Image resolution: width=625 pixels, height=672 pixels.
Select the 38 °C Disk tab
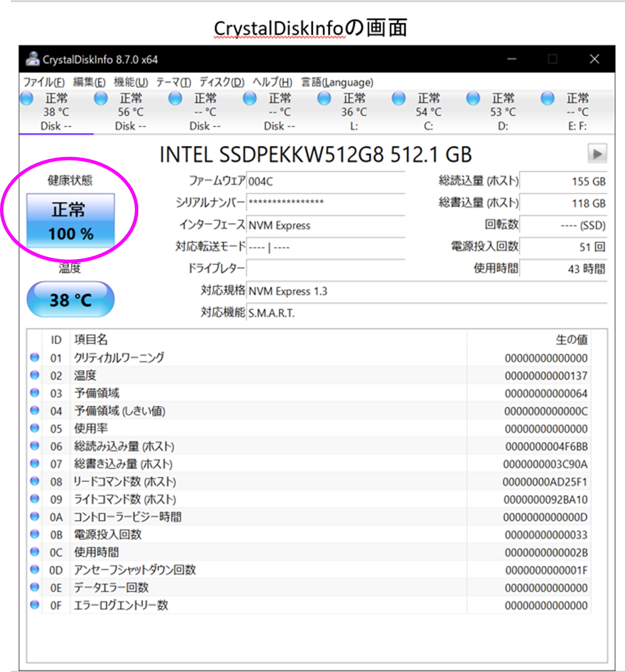click(56, 112)
